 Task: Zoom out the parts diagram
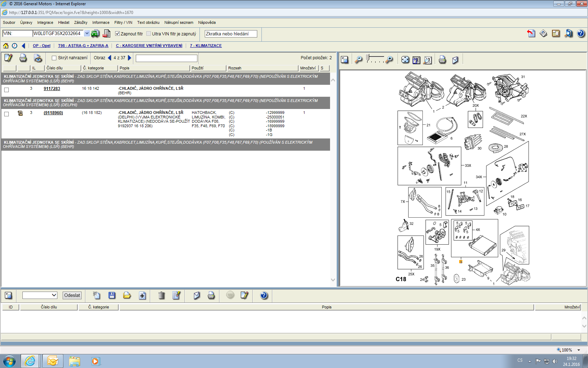(x=358, y=60)
